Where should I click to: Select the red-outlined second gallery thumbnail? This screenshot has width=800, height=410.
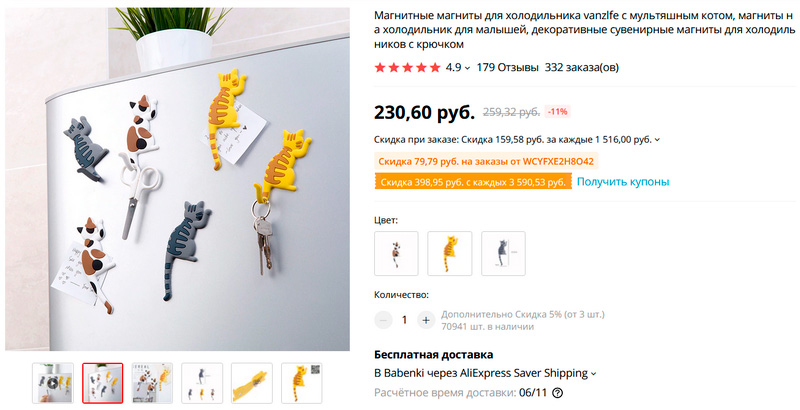pos(103,383)
